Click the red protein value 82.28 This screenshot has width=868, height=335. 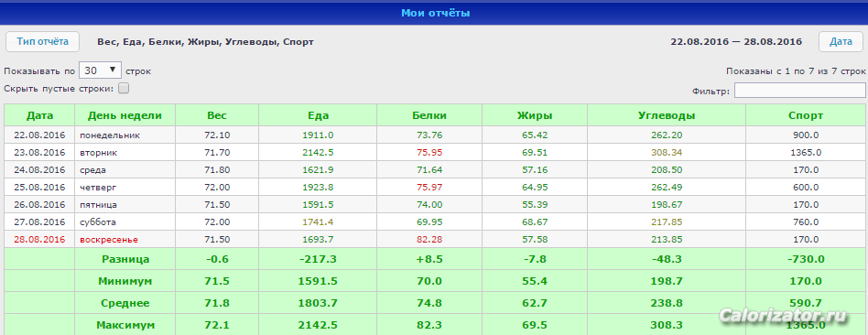tap(429, 240)
